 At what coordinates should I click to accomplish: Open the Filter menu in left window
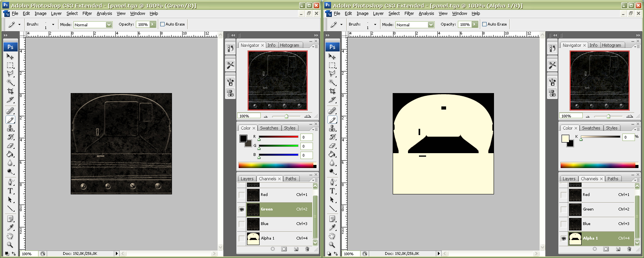point(87,13)
